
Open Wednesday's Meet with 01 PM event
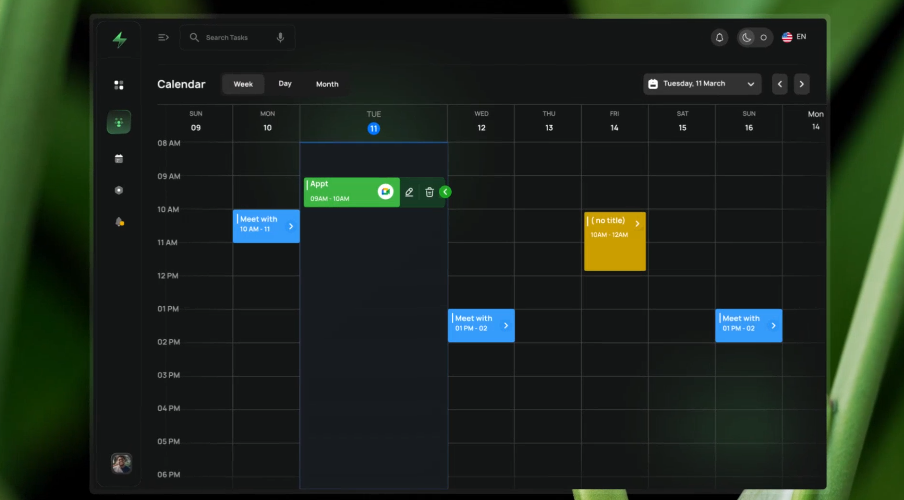point(481,325)
